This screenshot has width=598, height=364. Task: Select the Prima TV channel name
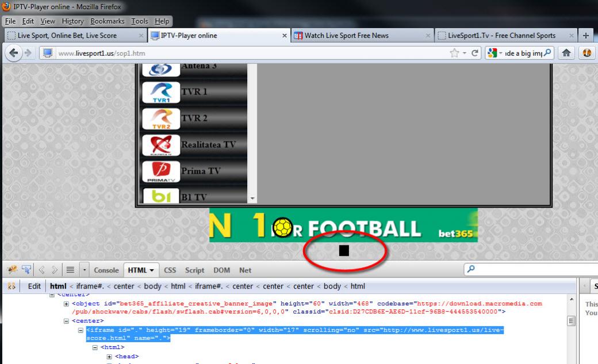pyautogui.click(x=201, y=171)
